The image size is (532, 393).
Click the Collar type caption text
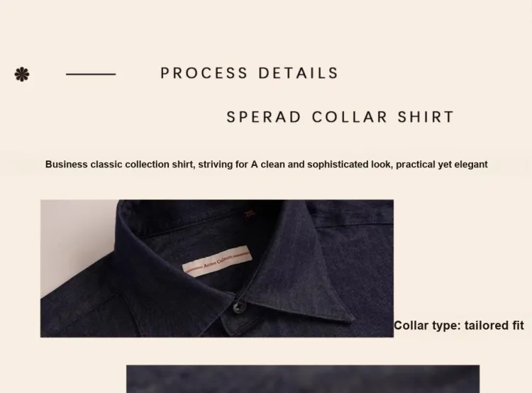(459, 326)
